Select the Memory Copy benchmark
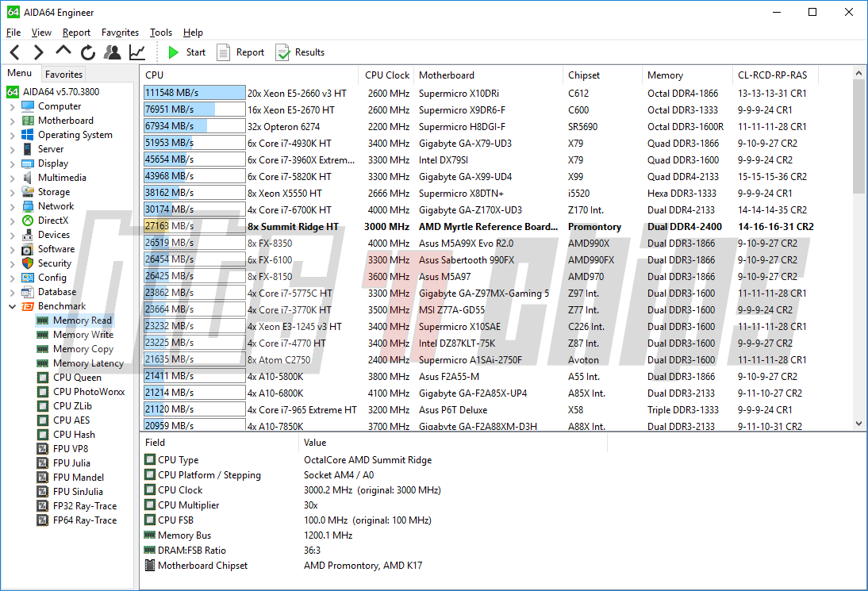 tap(75, 349)
